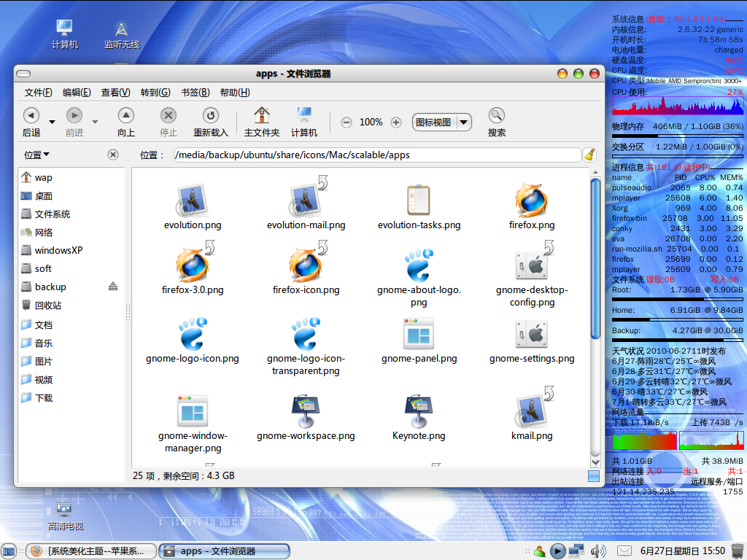Open the 编辑(E) menu
Screen dimensions: 747x560
(77, 93)
